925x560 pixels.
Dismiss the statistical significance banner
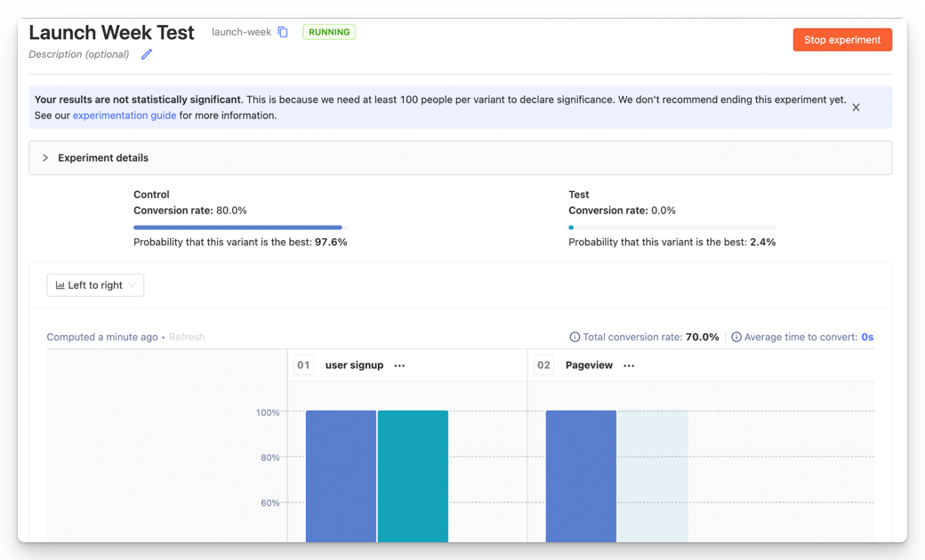pyautogui.click(x=856, y=108)
